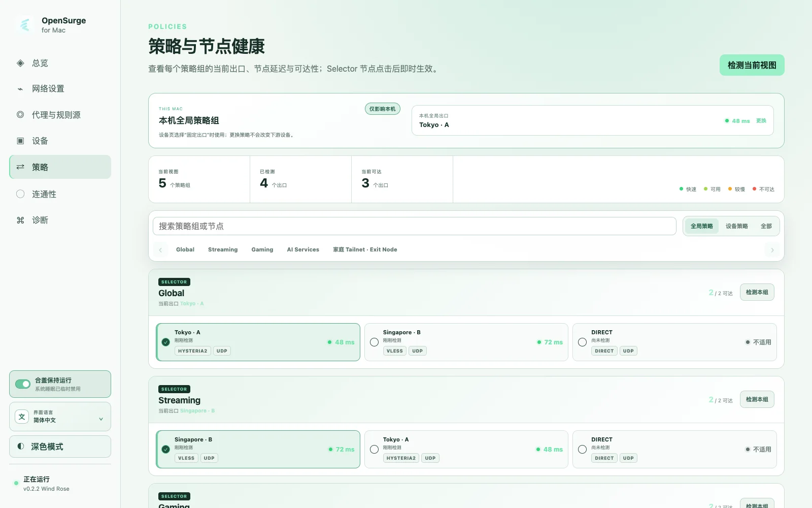
Task: Click the HYSTERIA2 tag on Global Tokyo · A
Action: point(193,351)
